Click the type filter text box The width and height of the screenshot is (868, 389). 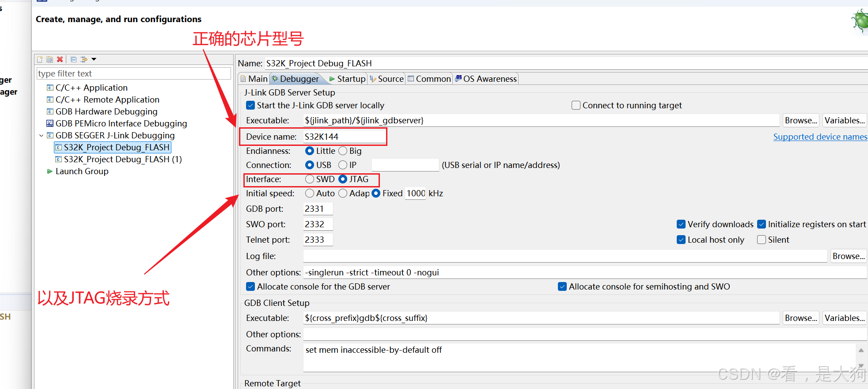click(133, 73)
